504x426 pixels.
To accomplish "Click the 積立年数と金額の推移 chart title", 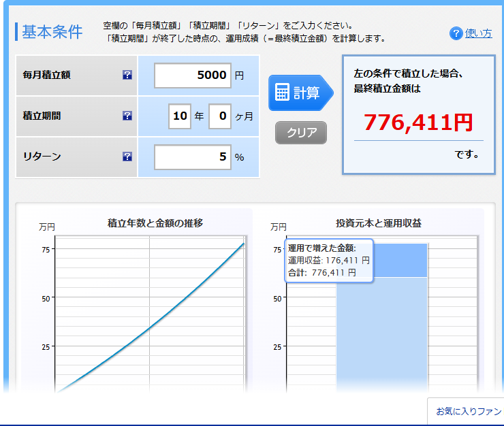I will coord(155,223).
